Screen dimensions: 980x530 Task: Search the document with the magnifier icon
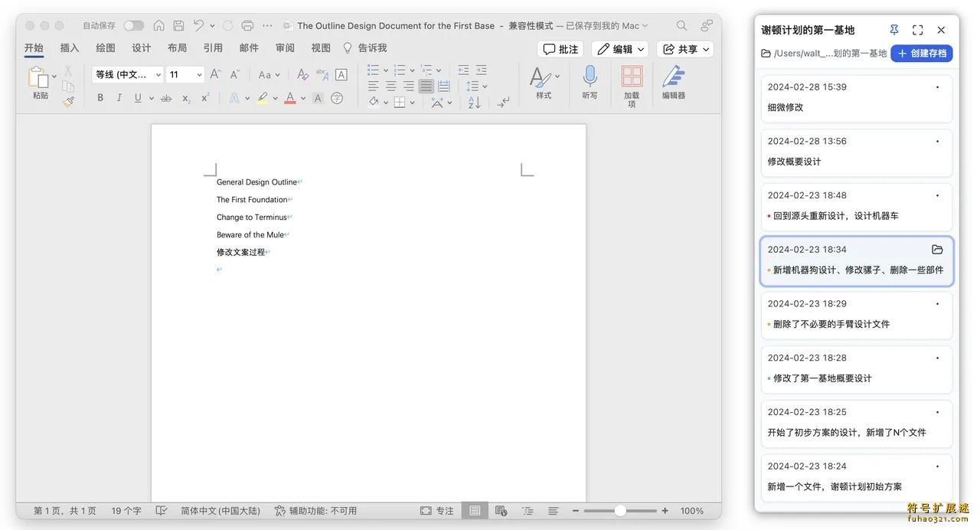coord(681,25)
